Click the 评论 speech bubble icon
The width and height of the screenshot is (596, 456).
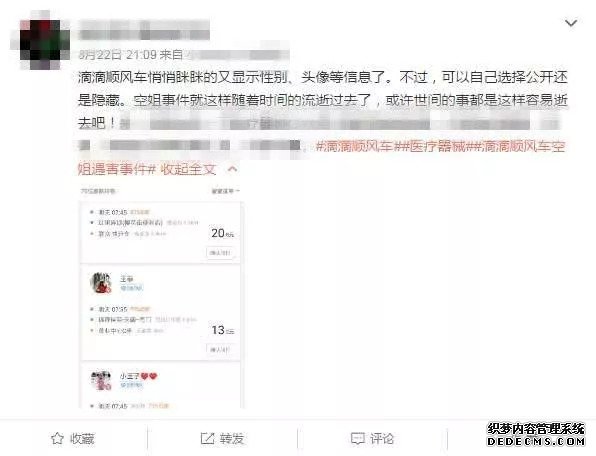pos(358,439)
